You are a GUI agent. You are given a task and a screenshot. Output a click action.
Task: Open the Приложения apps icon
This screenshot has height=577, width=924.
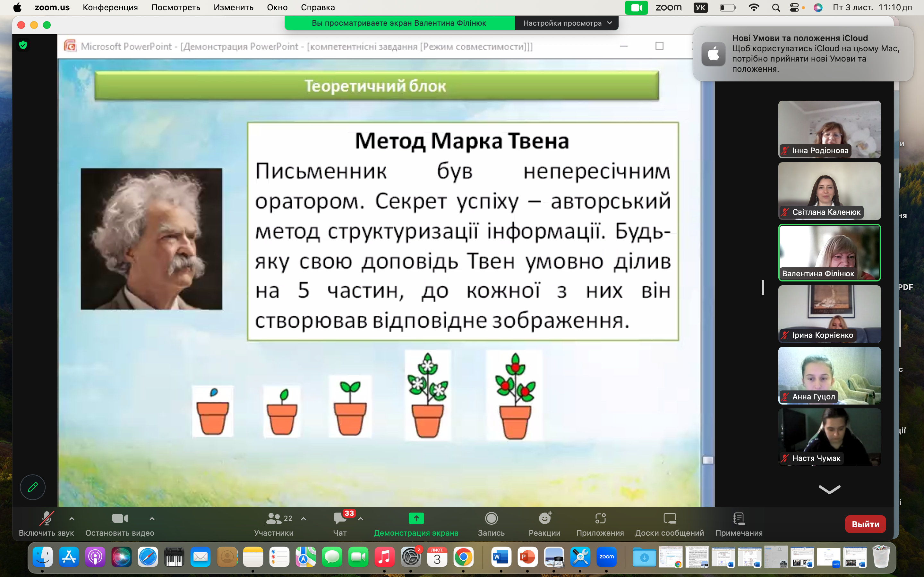(600, 518)
